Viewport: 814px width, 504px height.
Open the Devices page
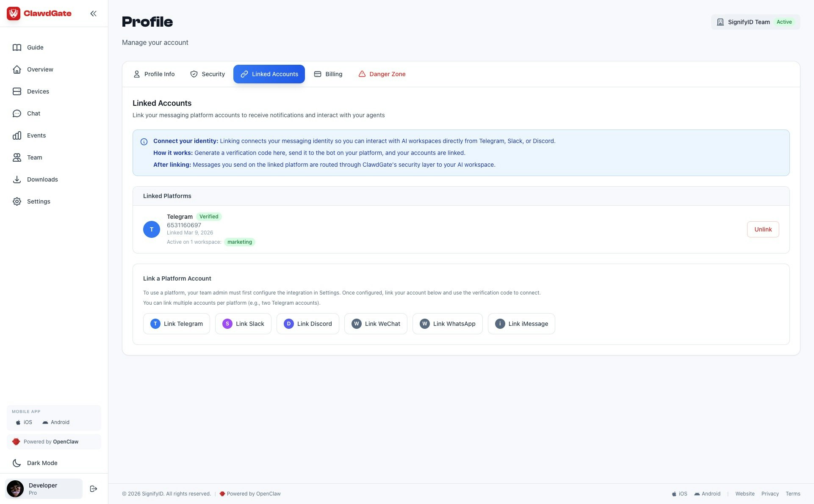38,91
